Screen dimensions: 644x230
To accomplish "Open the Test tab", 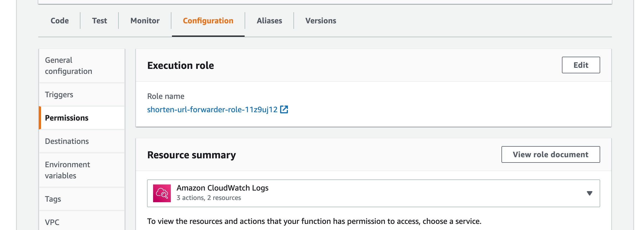I will coord(100,21).
